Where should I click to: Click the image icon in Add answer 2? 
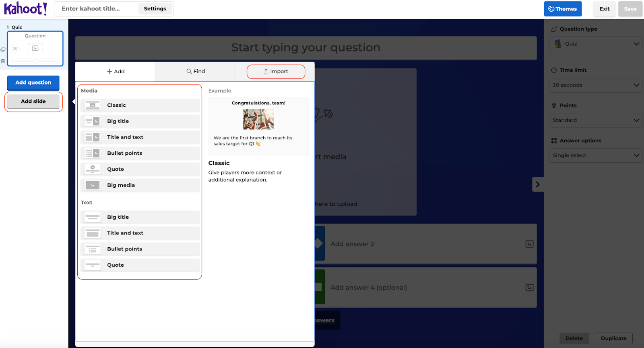coord(529,244)
